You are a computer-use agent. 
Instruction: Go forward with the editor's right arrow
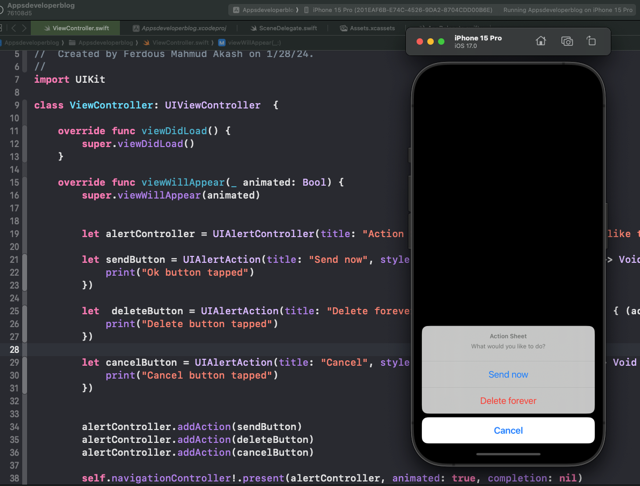24,28
